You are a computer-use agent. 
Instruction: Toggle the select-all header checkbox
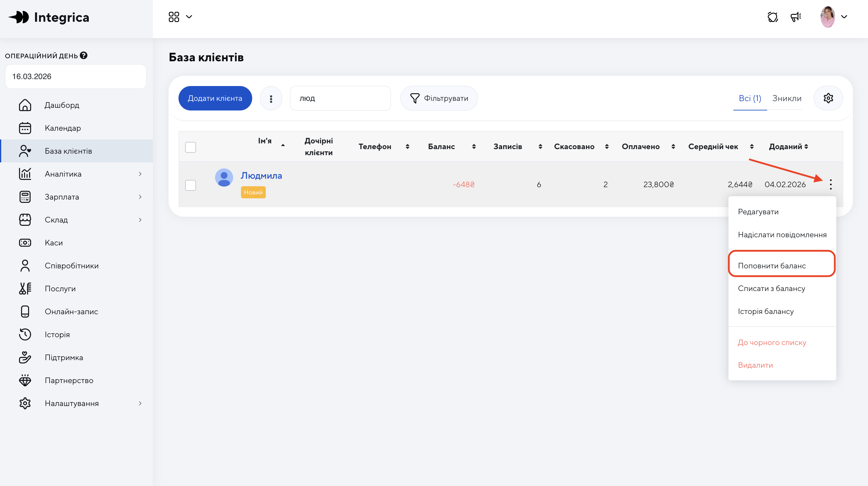190,147
